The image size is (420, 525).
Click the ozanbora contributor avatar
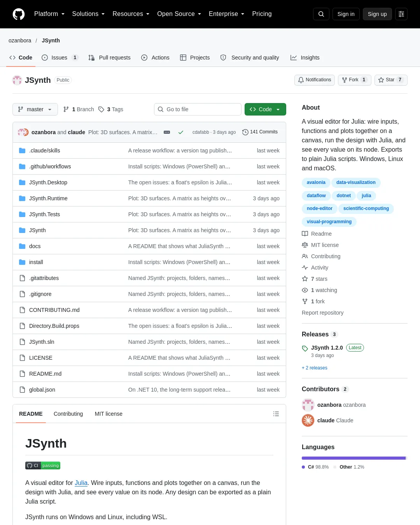308,405
